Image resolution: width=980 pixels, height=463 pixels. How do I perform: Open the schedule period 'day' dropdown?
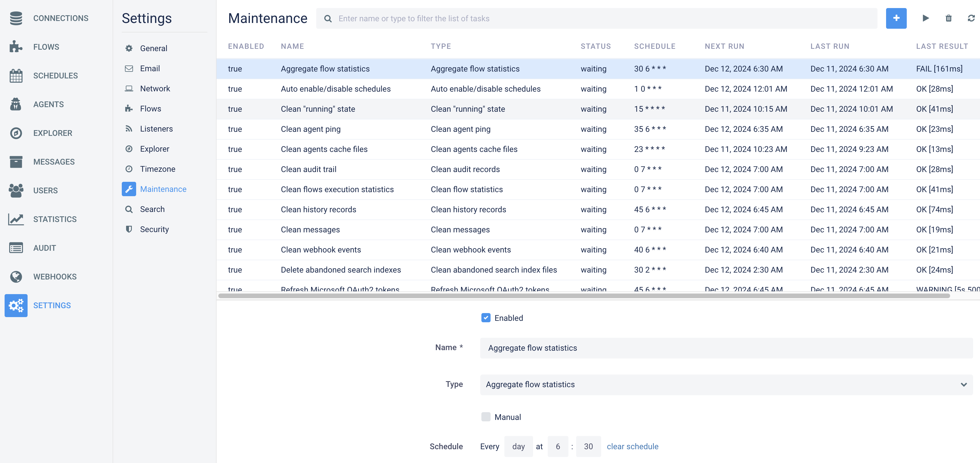point(518,446)
